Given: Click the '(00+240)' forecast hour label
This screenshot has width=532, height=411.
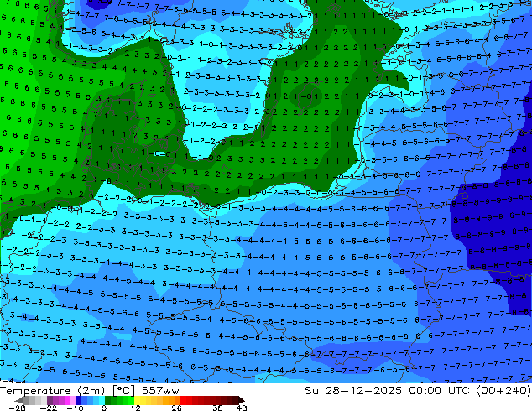Looking at the screenshot, I should click(x=503, y=391).
